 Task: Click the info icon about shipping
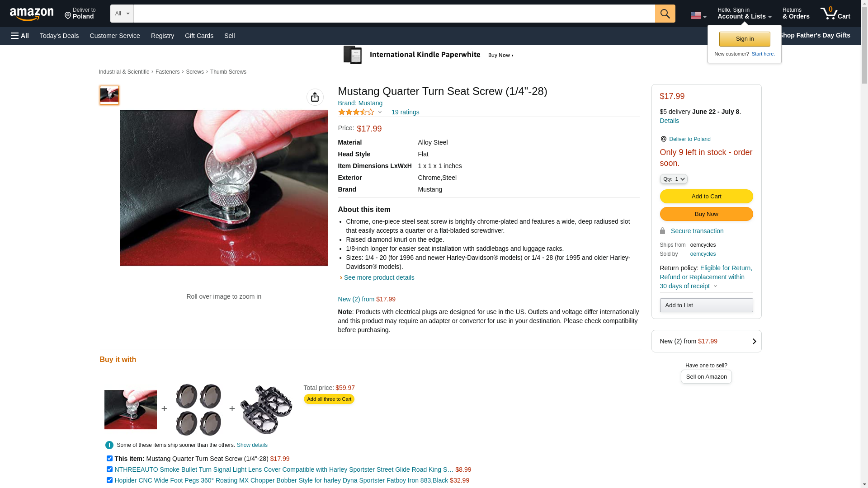[x=109, y=445]
